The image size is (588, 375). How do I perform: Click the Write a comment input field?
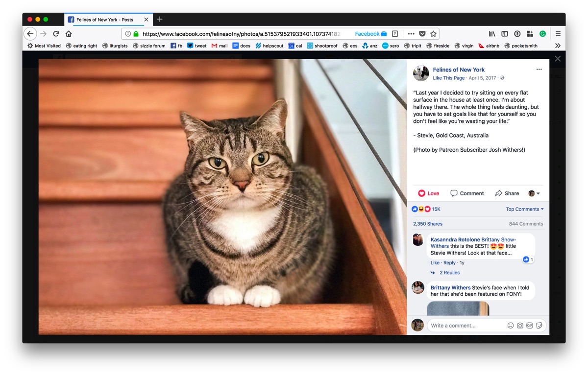pyautogui.click(x=465, y=326)
